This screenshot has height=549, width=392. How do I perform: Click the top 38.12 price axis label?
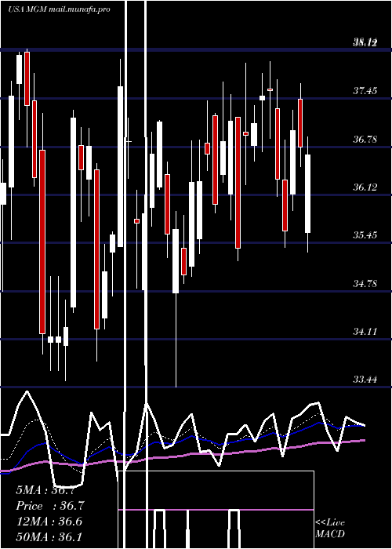365,42
